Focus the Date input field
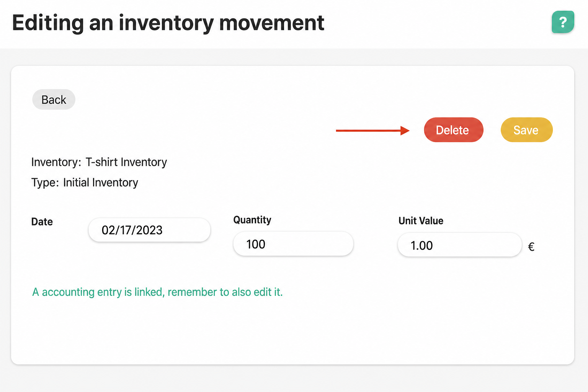 point(149,230)
